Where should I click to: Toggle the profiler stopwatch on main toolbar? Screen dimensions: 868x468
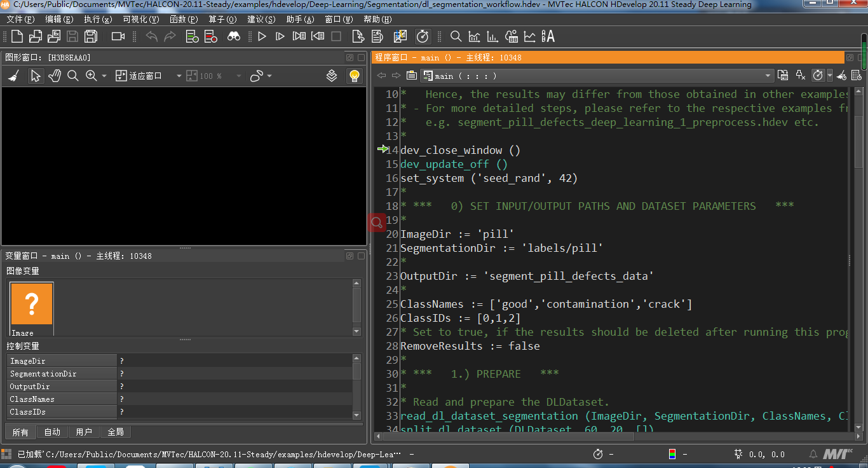[423, 36]
